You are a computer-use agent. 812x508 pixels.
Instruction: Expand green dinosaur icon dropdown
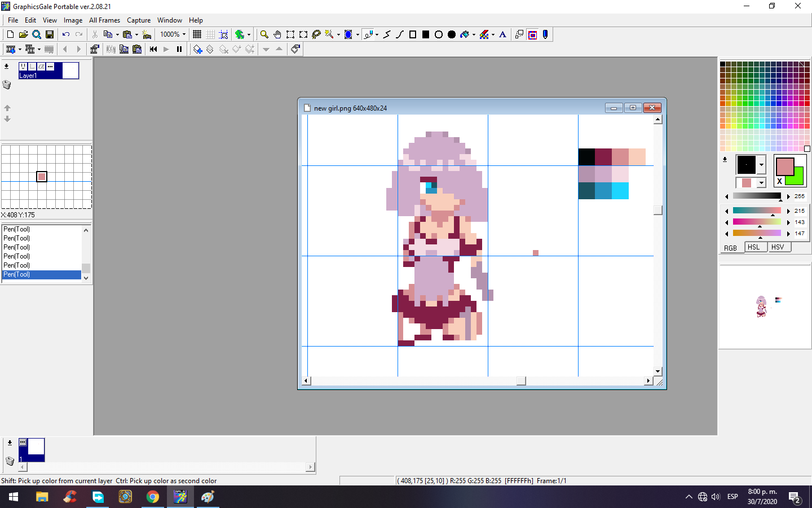click(249, 34)
